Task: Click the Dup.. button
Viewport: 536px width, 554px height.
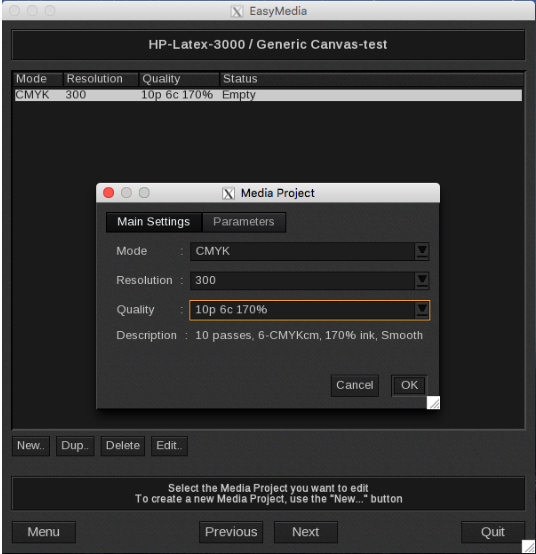Action: point(75,446)
